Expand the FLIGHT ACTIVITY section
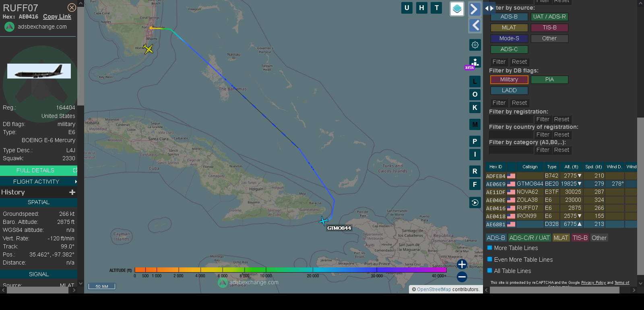The image size is (644, 310). [x=39, y=182]
